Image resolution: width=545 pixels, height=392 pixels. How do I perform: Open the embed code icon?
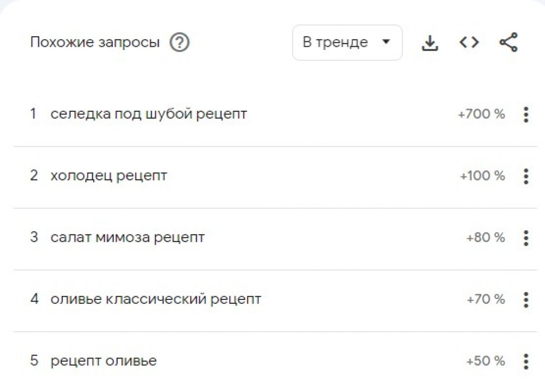tap(469, 43)
